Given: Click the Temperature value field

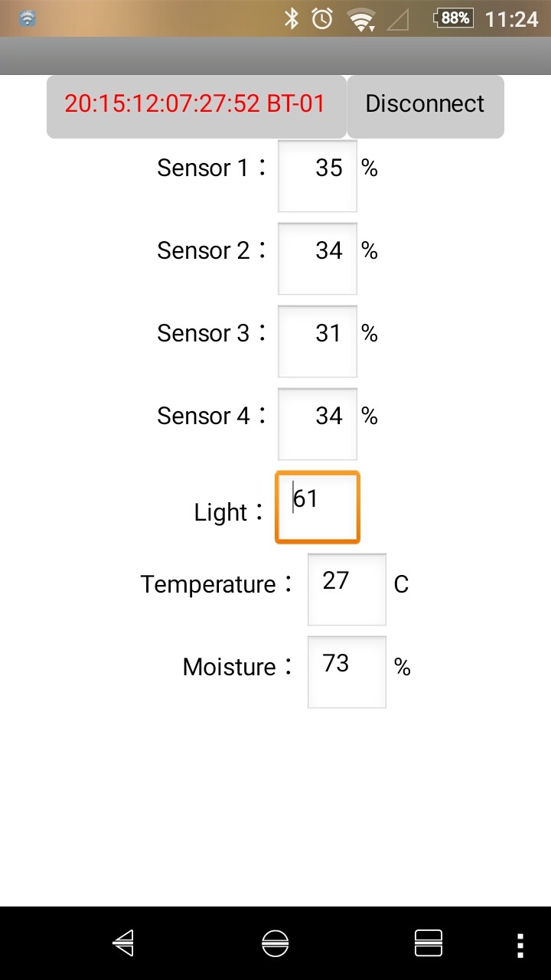Looking at the screenshot, I should [347, 590].
